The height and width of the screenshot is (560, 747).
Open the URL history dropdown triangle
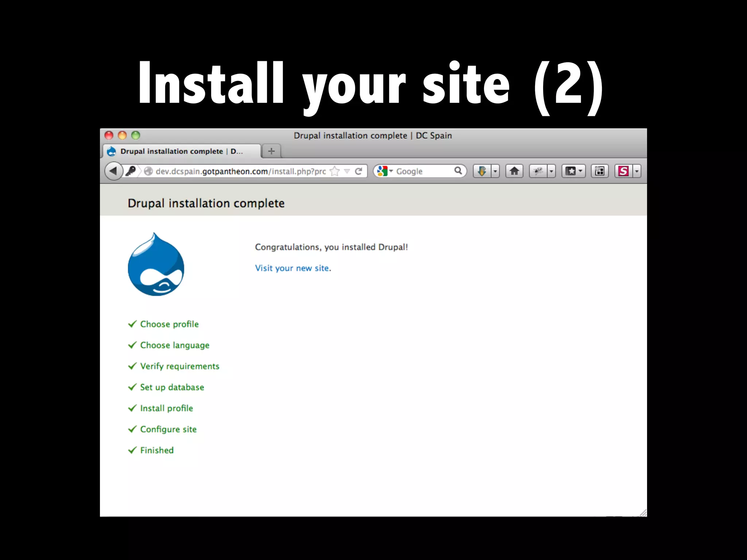tap(347, 171)
